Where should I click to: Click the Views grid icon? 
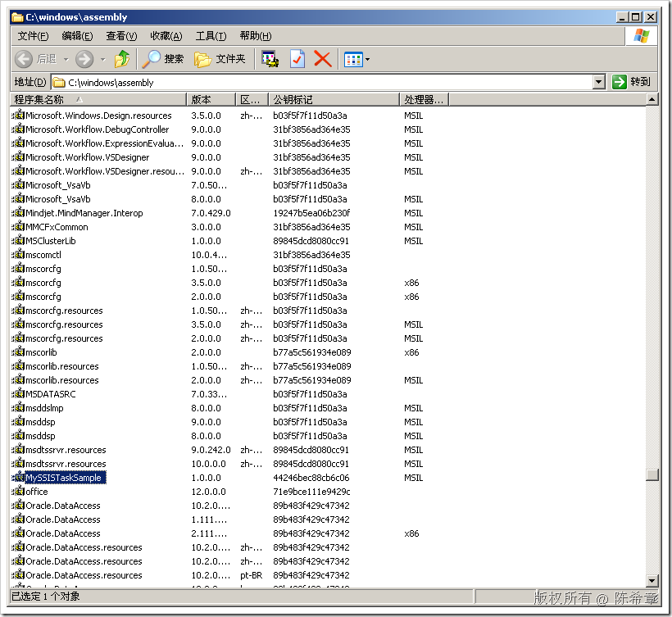[x=353, y=60]
